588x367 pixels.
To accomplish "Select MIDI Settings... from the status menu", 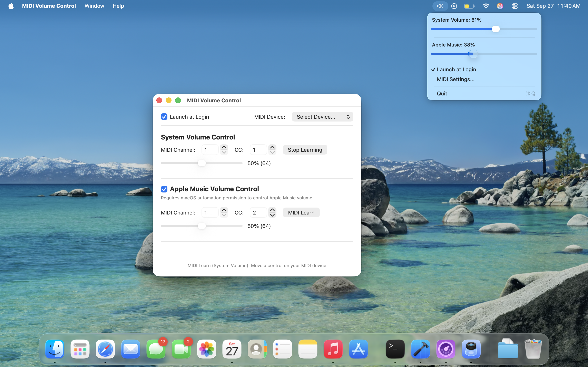I will point(455,79).
